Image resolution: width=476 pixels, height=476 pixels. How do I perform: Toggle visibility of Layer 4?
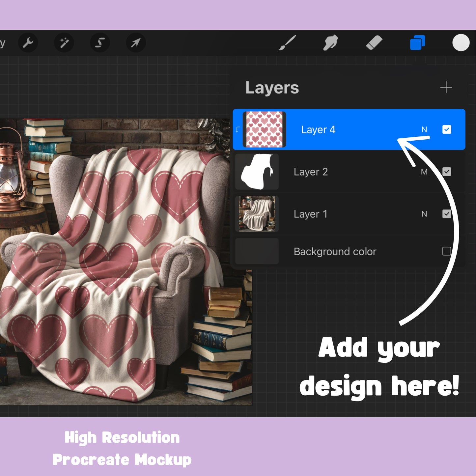tap(447, 130)
